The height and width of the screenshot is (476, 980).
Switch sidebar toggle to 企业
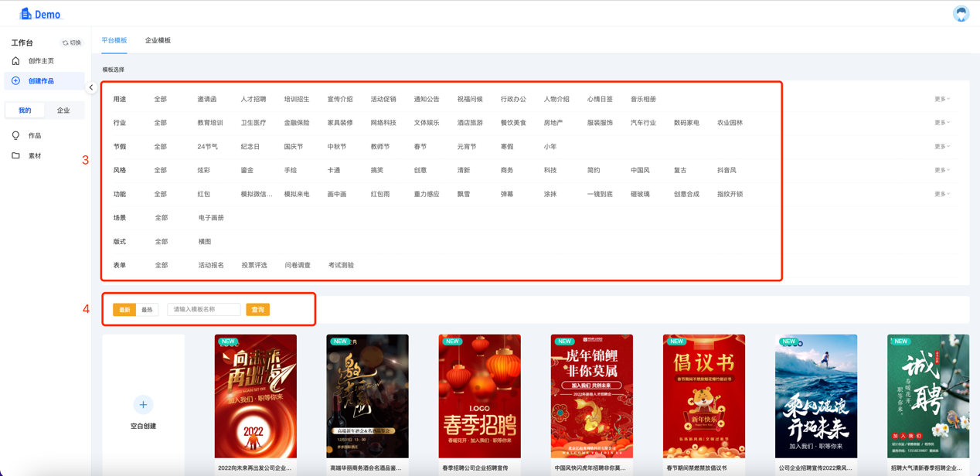coord(63,110)
